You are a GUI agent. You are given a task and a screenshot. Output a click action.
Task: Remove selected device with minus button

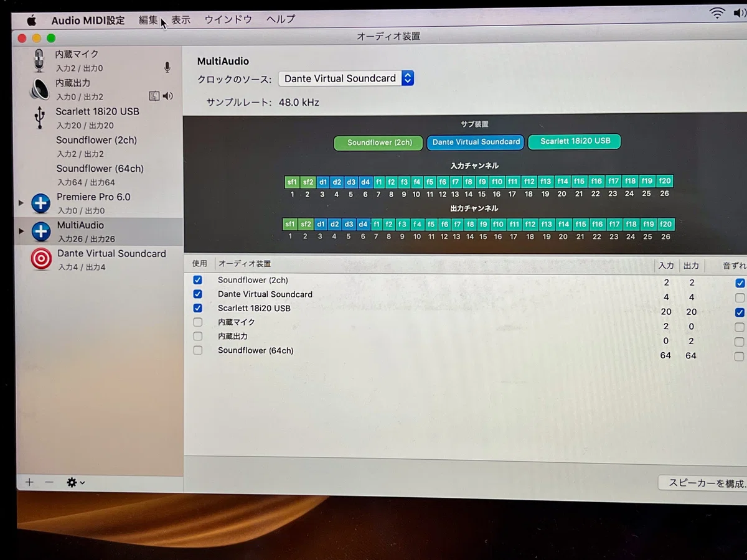pyautogui.click(x=49, y=482)
